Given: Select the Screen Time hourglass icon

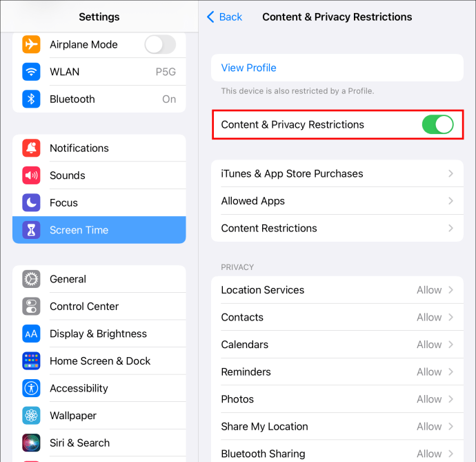Looking at the screenshot, I should tap(31, 230).
